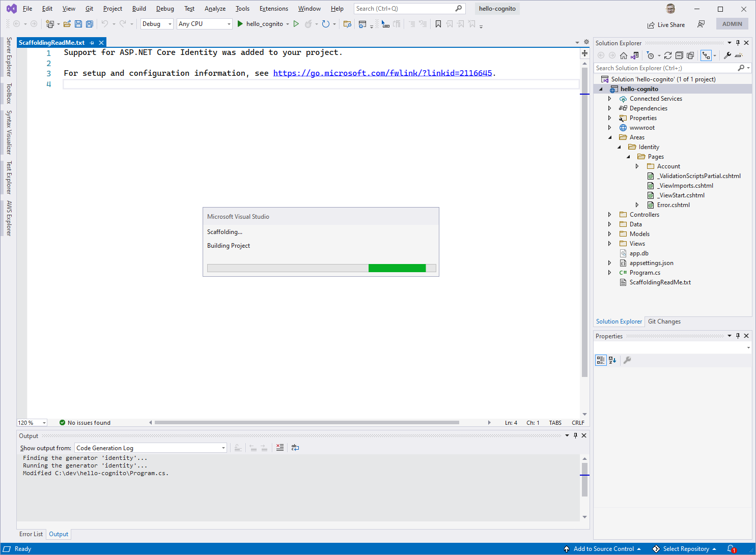This screenshot has height=555, width=756.
Task: Click the Live Share icon
Action: pos(651,25)
